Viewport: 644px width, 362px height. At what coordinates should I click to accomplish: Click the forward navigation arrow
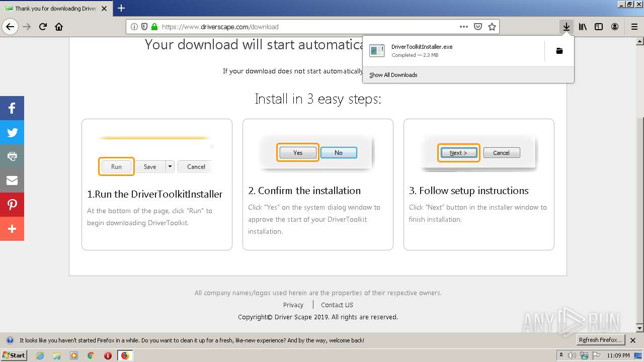(x=27, y=27)
